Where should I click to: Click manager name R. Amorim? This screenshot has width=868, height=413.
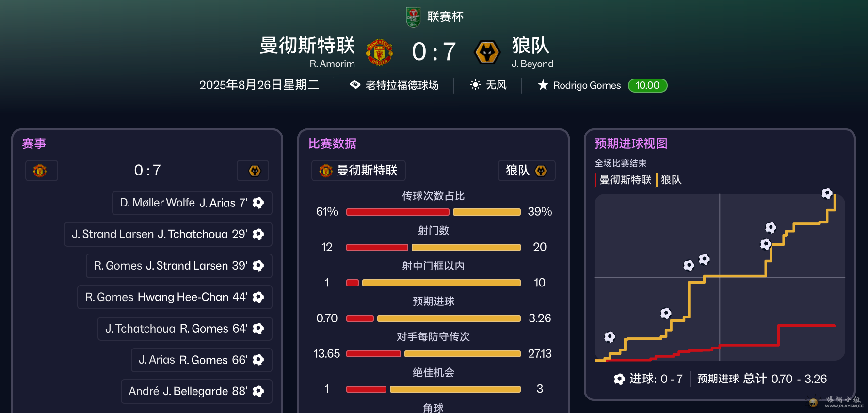point(332,64)
